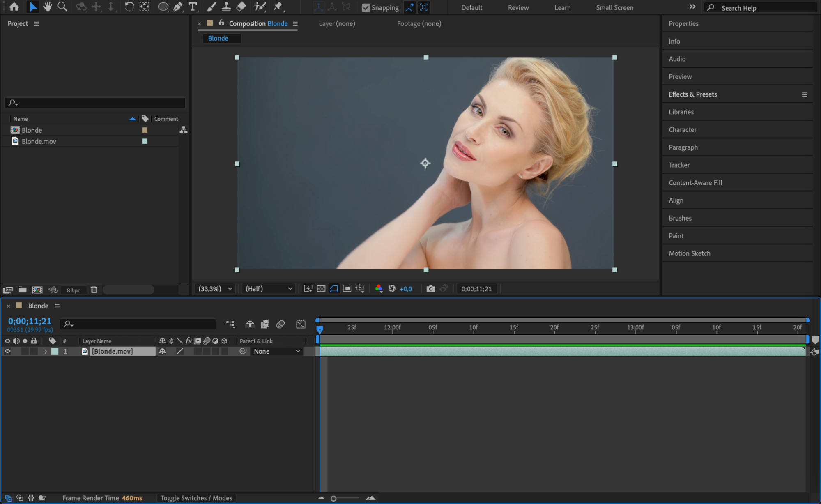Screen dimensions: 821x504
Task: Select the Hand tool
Action: click(48, 7)
